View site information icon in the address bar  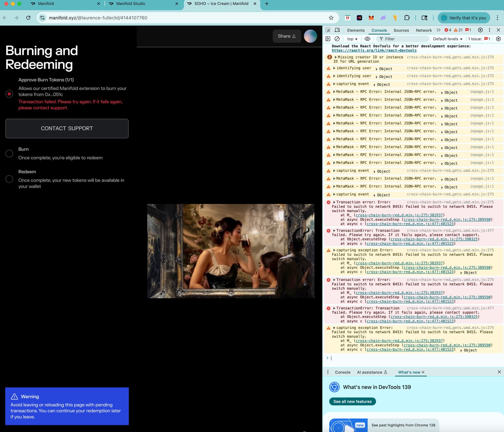point(42,18)
